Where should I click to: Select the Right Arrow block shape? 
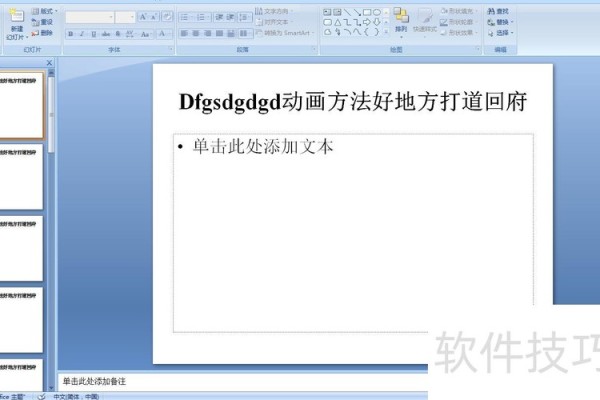tap(367, 23)
